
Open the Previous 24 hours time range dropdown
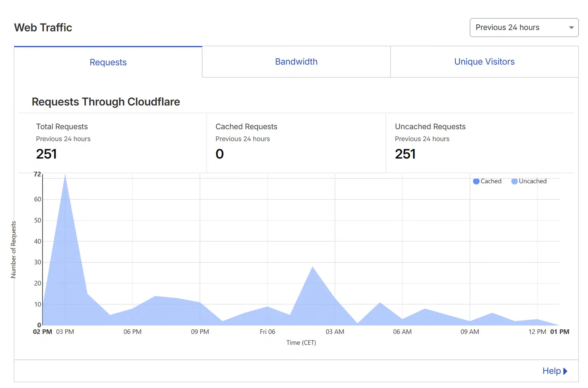(524, 27)
